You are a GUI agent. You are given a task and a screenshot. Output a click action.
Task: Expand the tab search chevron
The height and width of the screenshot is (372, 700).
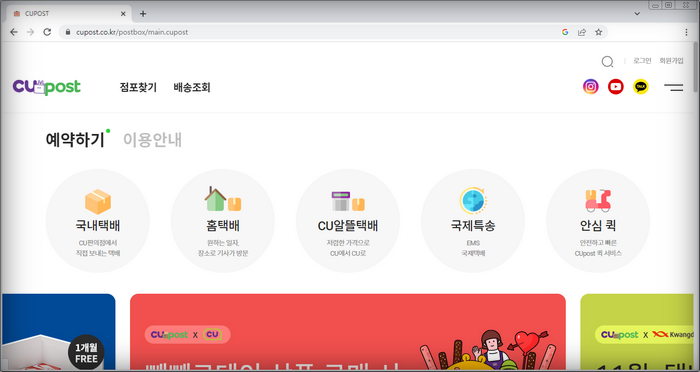[x=637, y=13]
